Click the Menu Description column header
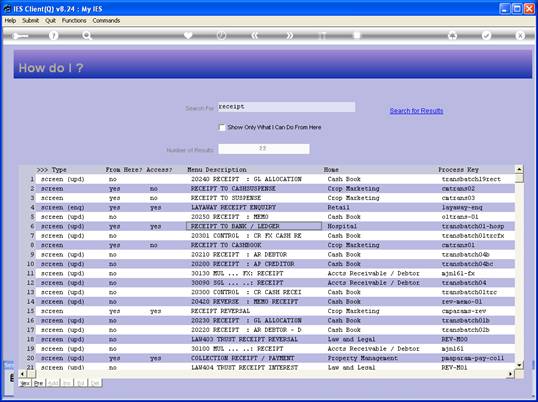Viewport: 538px width, 402px height. [217, 170]
